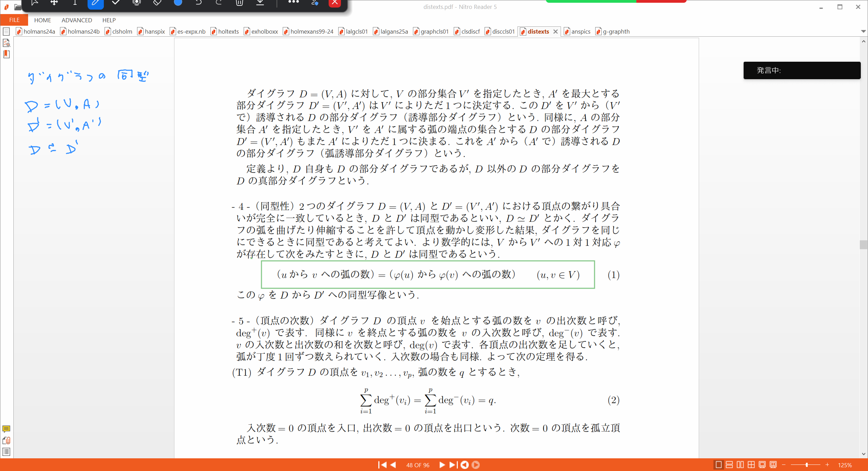This screenshot has width=868, height=471.
Task: Open the blue pen color picker
Action: coord(178,3)
